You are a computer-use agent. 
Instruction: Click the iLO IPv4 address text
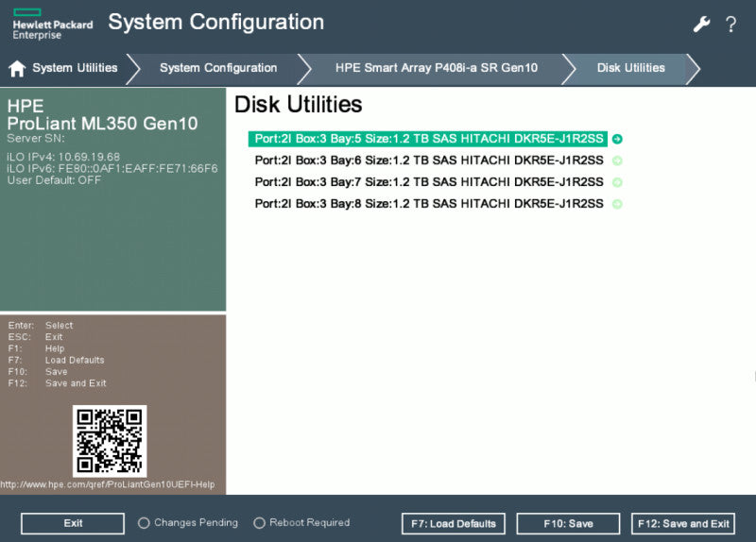[63, 157]
